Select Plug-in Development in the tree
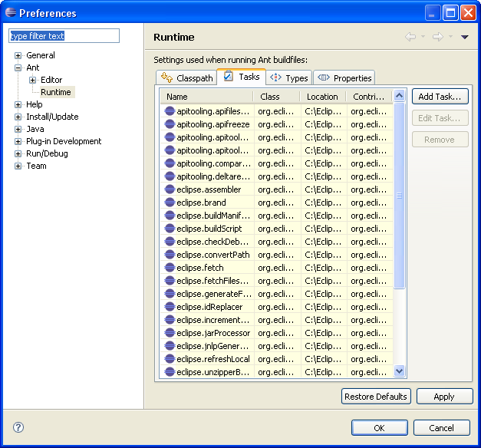Viewport: 481px width, 448px height. (x=64, y=141)
